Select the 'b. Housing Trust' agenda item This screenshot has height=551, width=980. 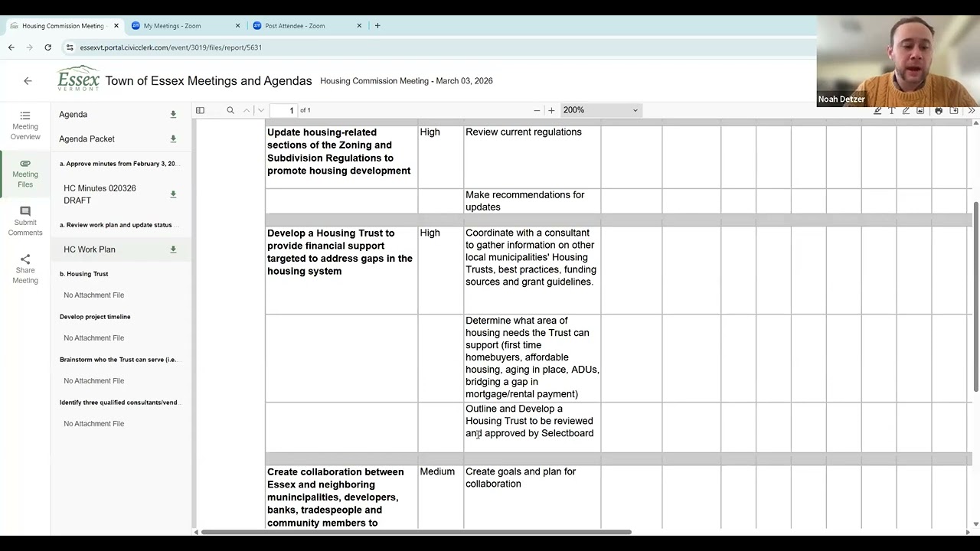click(x=84, y=274)
